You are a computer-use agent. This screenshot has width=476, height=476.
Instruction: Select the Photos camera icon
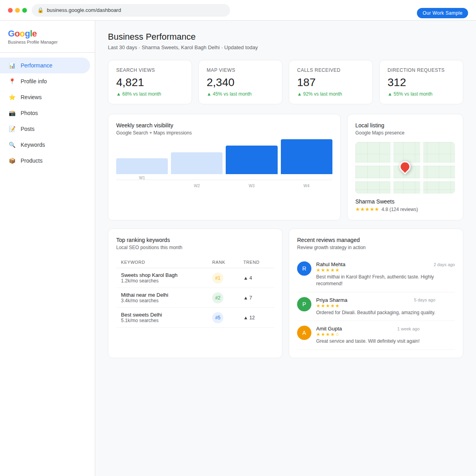click(x=12, y=113)
